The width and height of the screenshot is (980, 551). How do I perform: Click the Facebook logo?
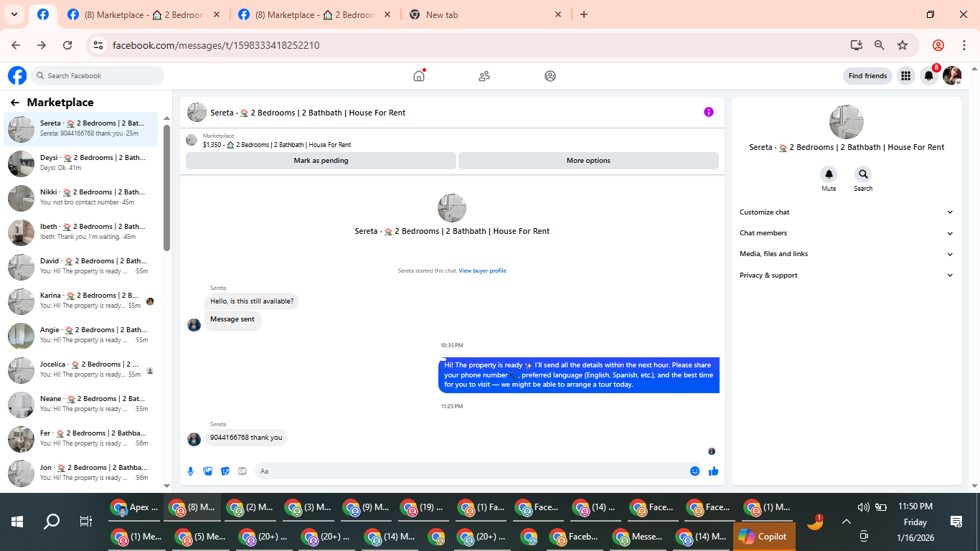pos(17,75)
